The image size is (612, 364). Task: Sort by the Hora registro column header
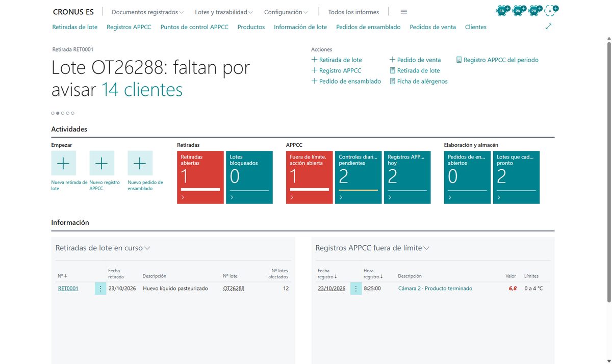pyautogui.click(x=373, y=274)
